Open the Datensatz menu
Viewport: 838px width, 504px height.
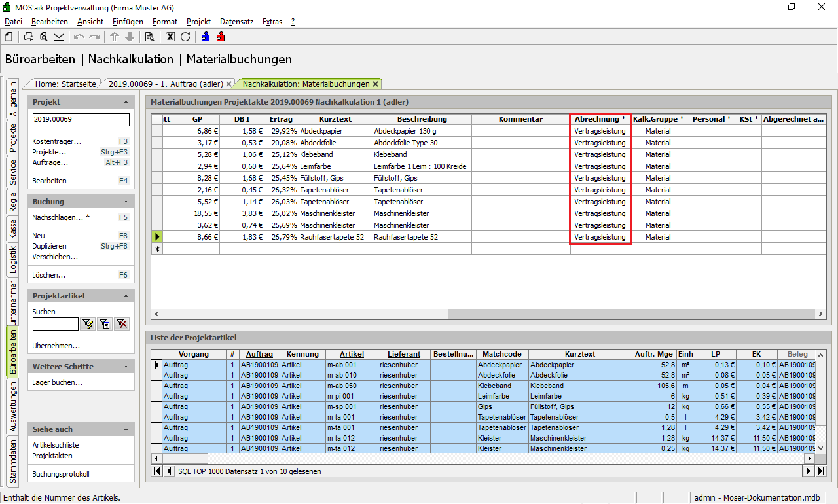[x=236, y=22]
